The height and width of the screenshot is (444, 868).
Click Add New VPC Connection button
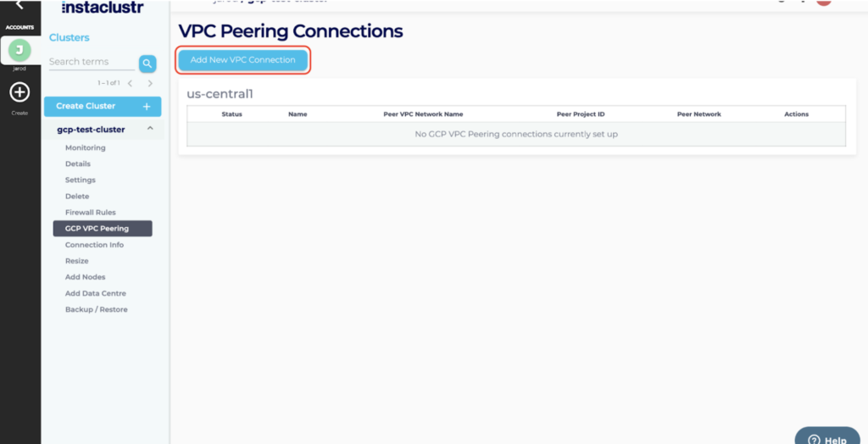click(242, 60)
